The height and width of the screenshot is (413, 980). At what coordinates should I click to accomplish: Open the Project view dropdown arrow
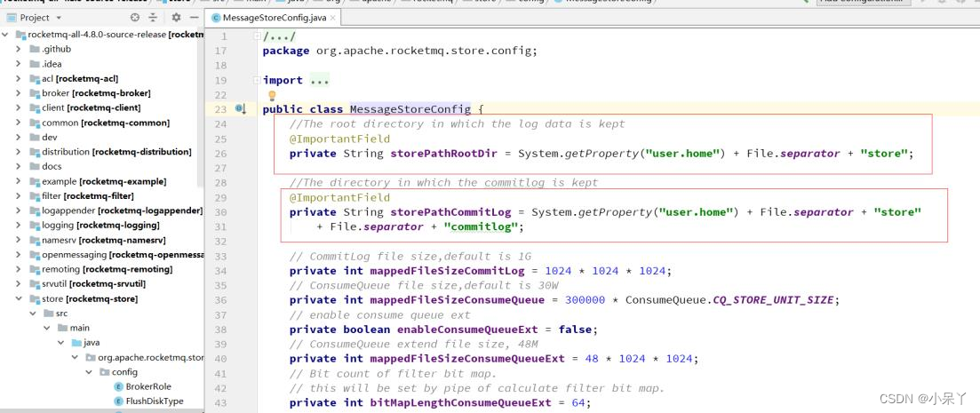pos(59,18)
